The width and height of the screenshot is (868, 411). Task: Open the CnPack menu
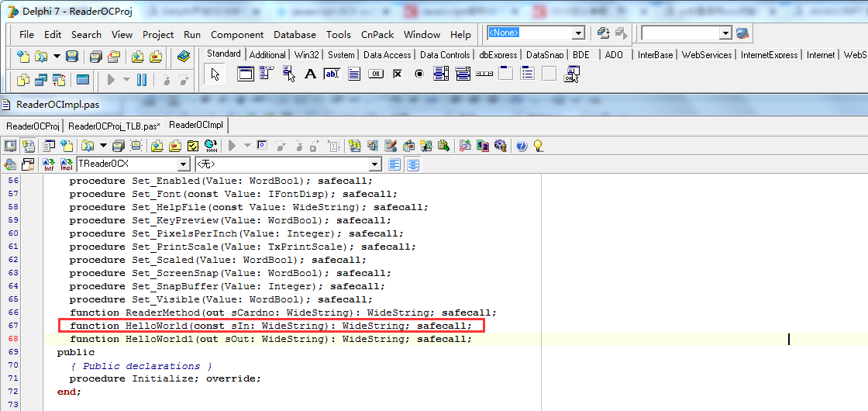(x=377, y=34)
